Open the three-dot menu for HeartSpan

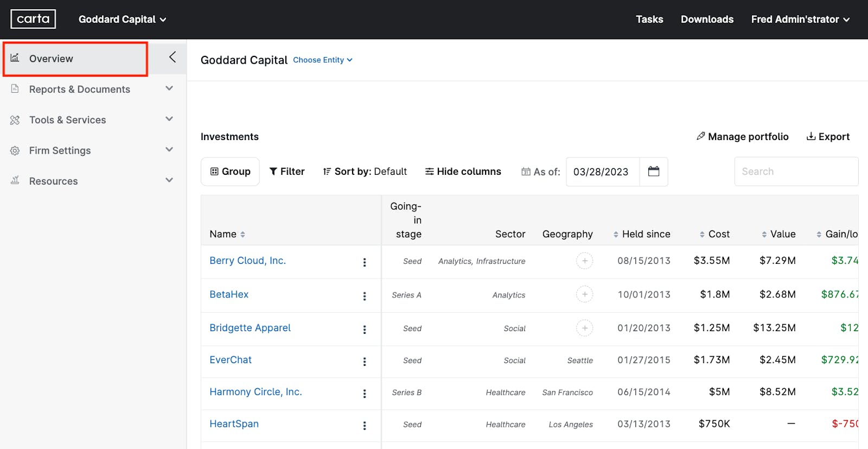pos(365,426)
